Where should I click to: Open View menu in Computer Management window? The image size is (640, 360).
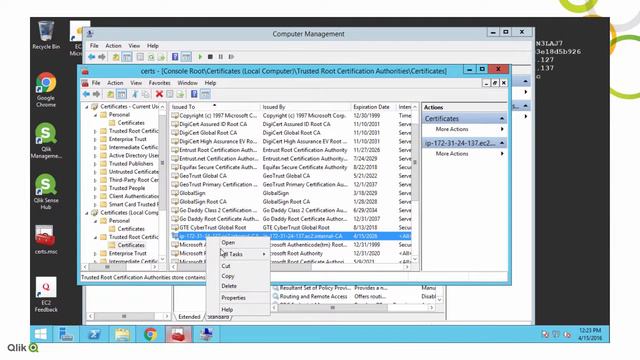click(134, 46)
